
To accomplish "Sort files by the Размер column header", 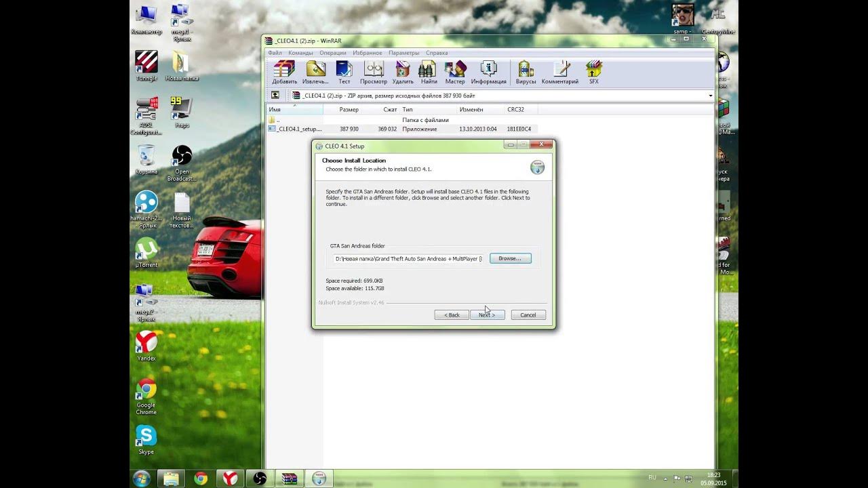I will 342,109.
